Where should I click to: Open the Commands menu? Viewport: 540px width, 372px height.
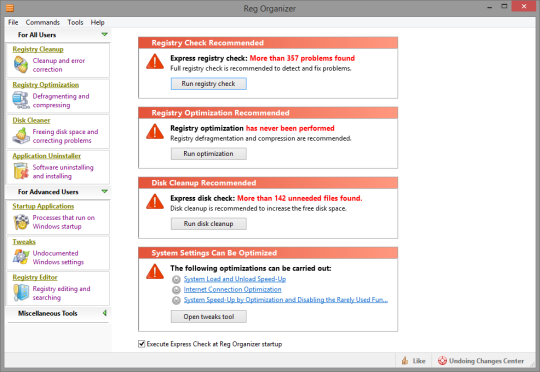tap(43, 22)
